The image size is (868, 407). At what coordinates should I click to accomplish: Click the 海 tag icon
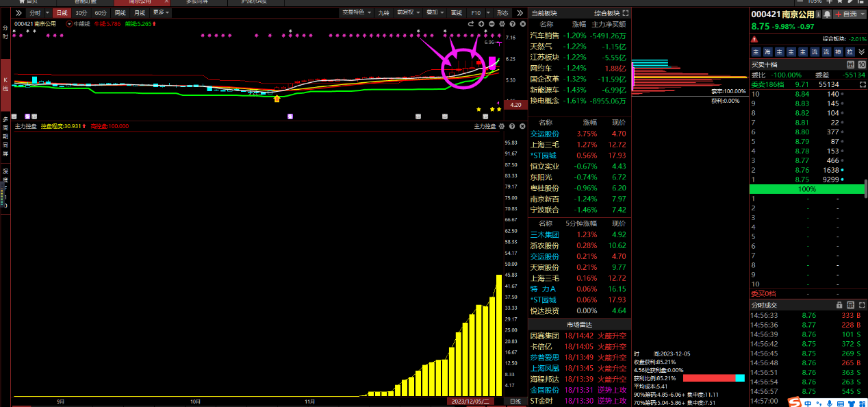point(767,51)
